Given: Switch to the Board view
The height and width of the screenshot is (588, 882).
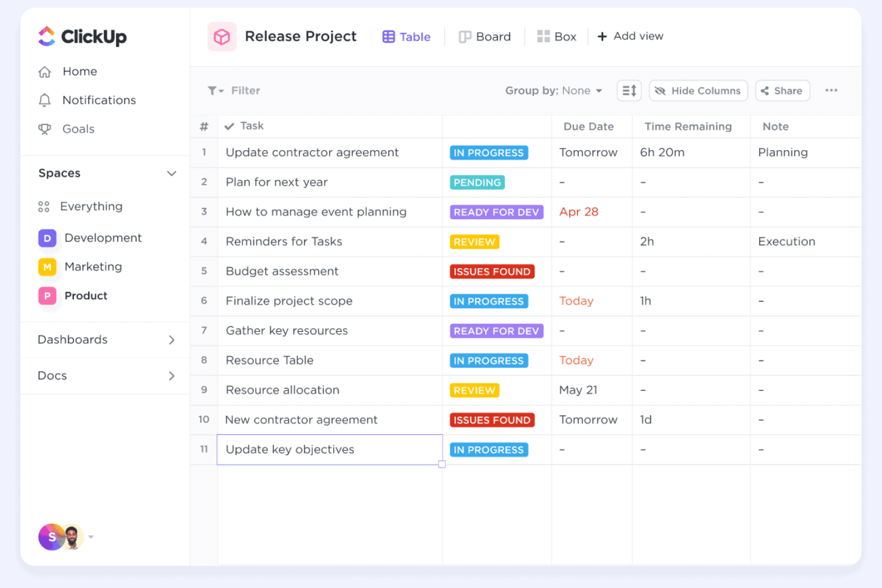Looking at the screenshot, I should tap(485, 36).
